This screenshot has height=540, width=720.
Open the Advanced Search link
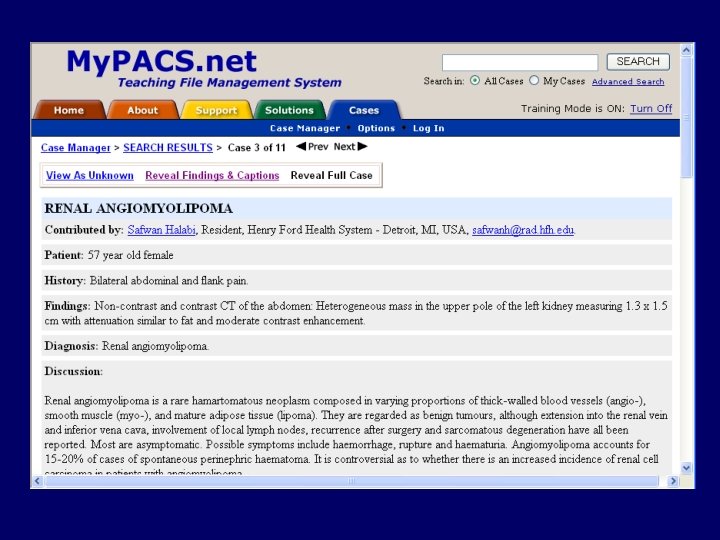[628, 82]
